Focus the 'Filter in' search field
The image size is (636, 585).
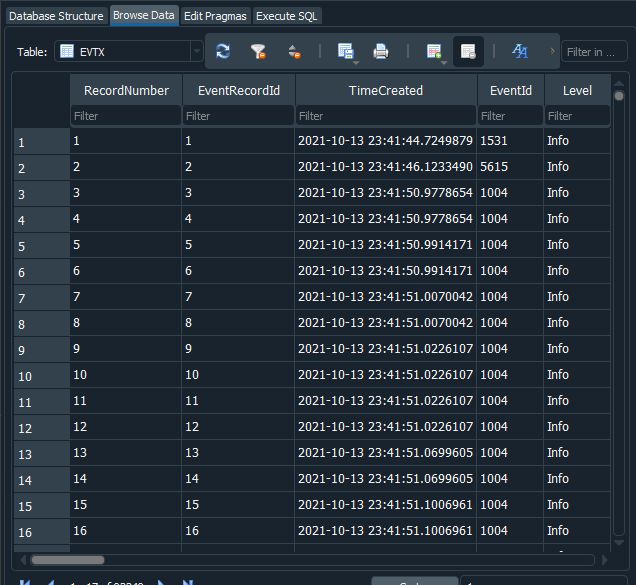coord(594,52)
